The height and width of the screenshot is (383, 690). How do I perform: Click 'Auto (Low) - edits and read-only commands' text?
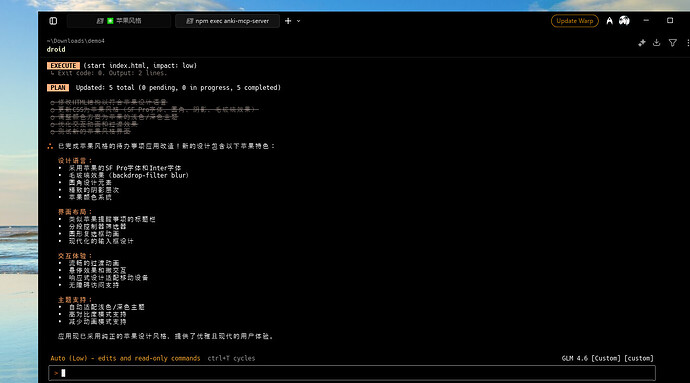[125, 358]
